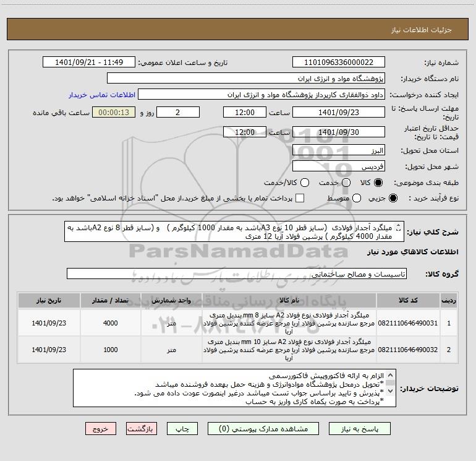Screen dimensions: 476x461
Task: Toggle the اسناد خزانه اسلامی payment checkbox
Action: pos(300,198)
